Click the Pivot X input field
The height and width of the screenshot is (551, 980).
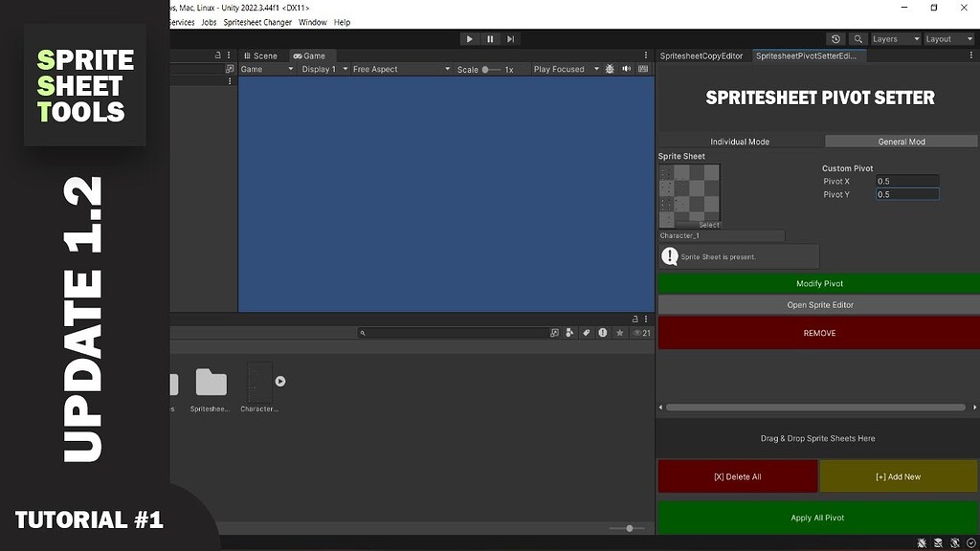point(905,180)
